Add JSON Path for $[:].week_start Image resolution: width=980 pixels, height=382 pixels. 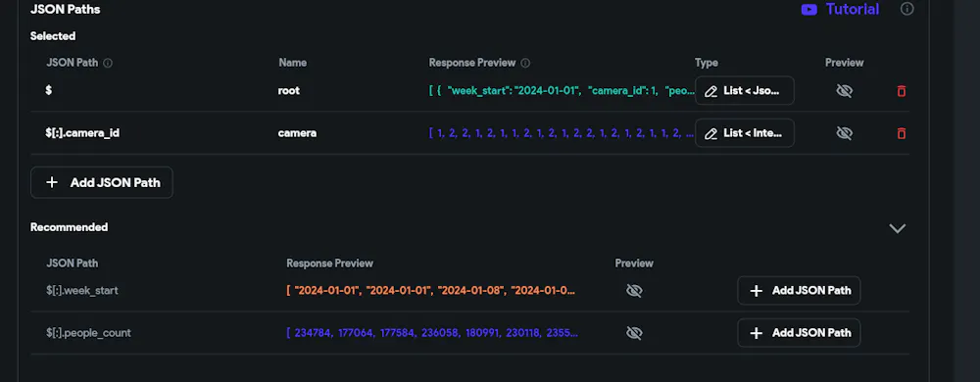point(799,290)
